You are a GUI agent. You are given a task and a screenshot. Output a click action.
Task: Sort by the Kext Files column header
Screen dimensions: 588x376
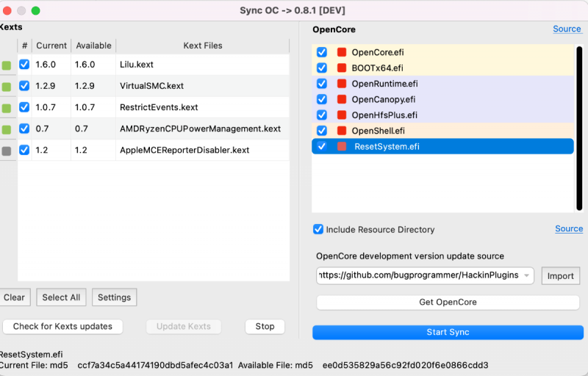pyautogui.click(x=202, y=46)
